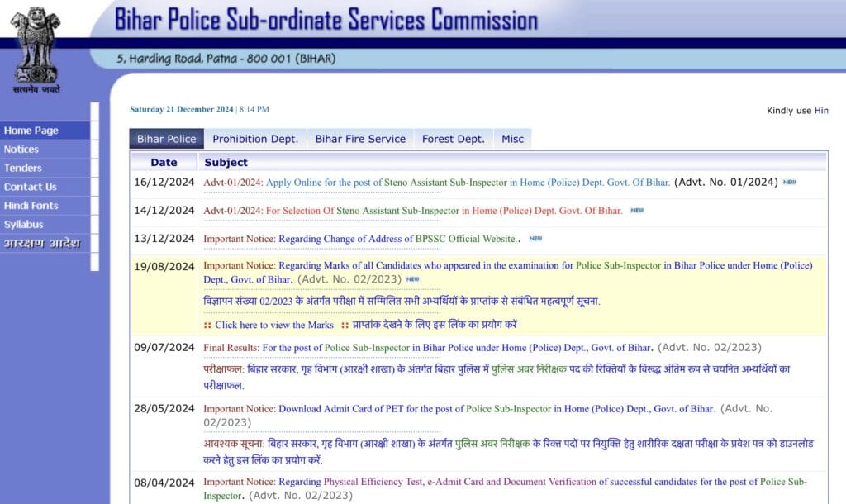Image resolution: width=846 pixels, height=504 pixels.
Task: Open Tenders in the sidebar
Action: point(45,169)
